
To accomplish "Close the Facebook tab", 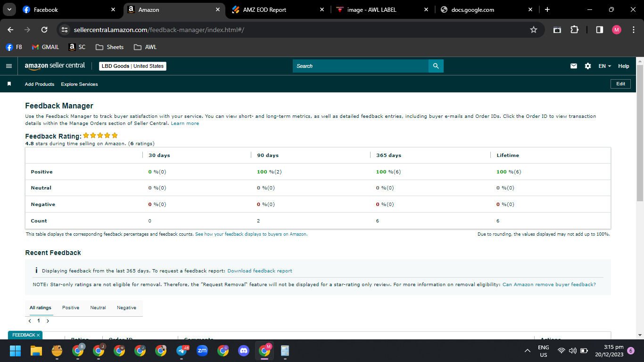I will point(113,9).
